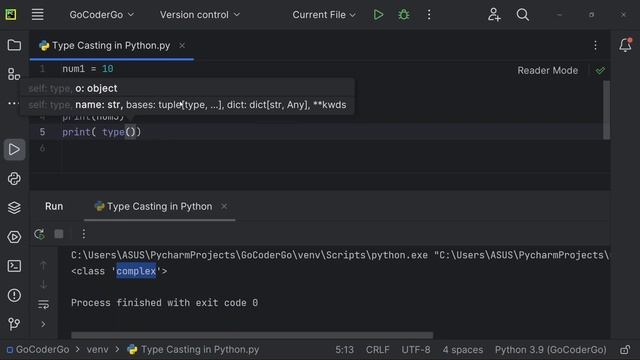Click the num1 = 10 code line
The width and height of the screenshot is (640, 360).
click(88, 69)
